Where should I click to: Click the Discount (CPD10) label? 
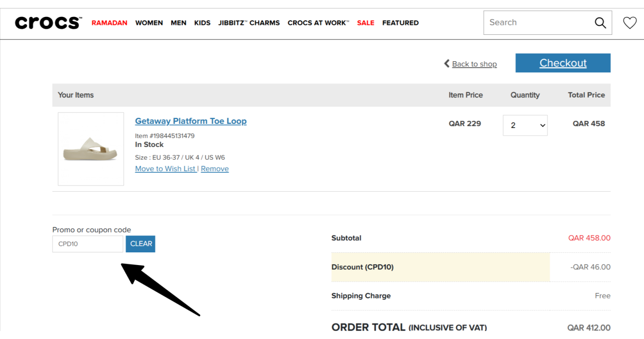click(x=362, y=267)
